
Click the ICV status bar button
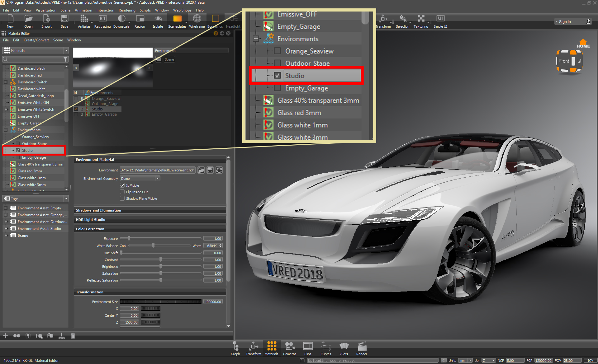(590, 361)
